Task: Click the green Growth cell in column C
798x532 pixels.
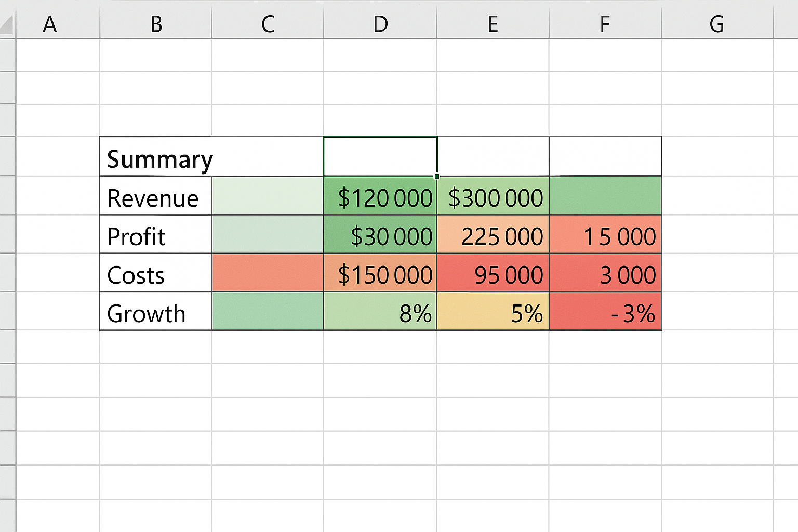Action: point(268,311)
